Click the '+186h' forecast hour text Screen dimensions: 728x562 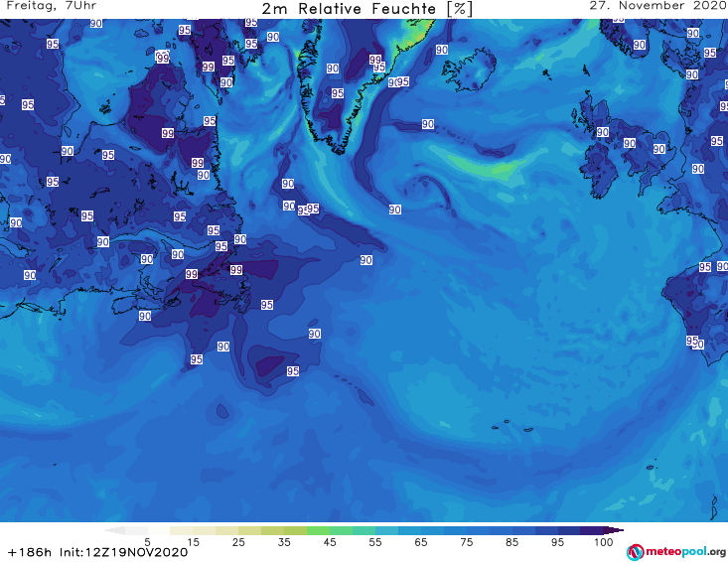pyautogui.click(x=30, y=552)
